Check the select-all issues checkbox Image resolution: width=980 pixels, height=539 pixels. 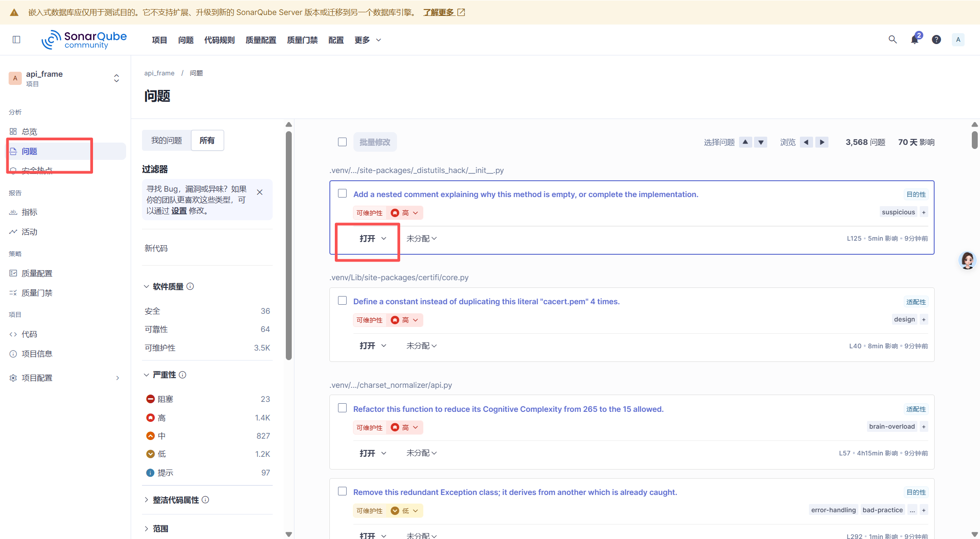pos(342,142)
